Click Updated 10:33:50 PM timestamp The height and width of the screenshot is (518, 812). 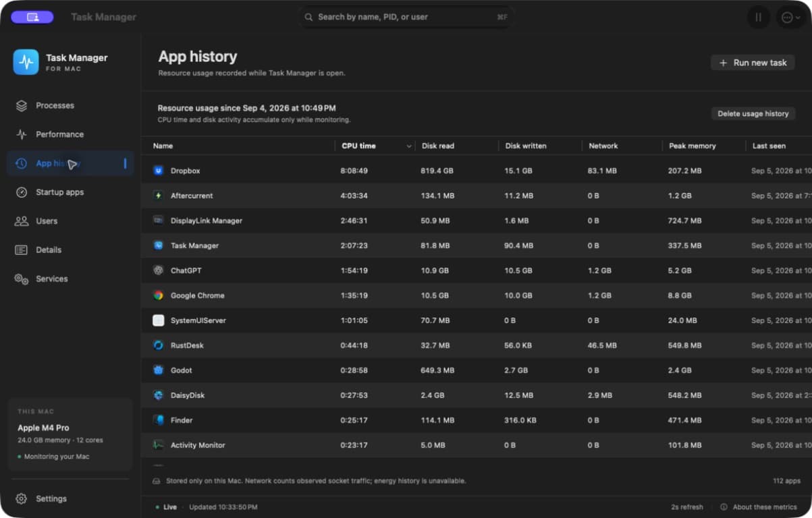pos(223,507)
